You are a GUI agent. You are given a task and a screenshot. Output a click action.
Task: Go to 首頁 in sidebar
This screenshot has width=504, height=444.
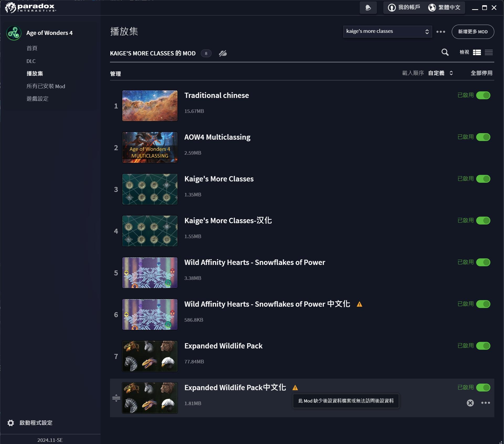(x=32, y=48)
